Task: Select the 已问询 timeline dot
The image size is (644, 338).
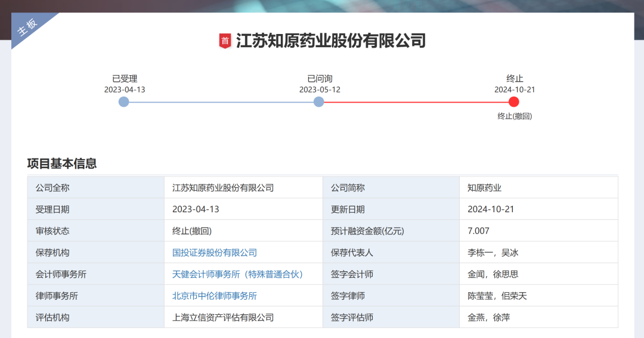Action: click(x=318, y=102)
